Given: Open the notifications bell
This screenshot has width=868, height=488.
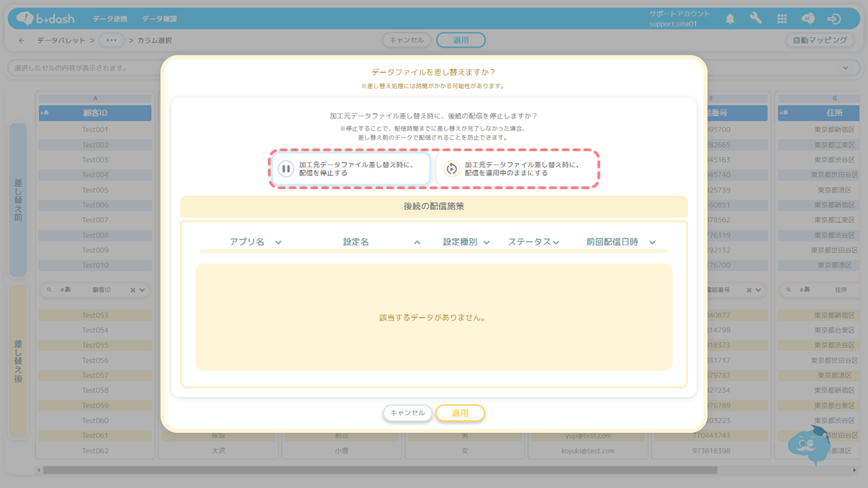Looking at the screenshot, I should [730, 19].
